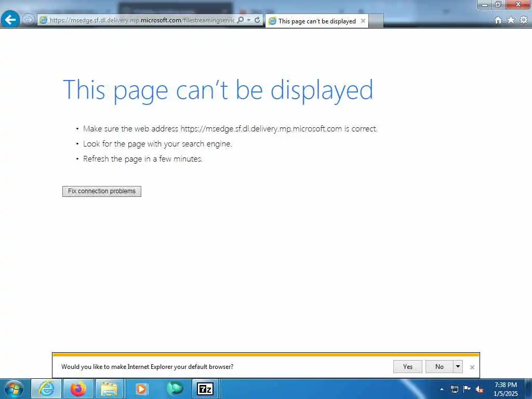Show hidden system tray icons
This screenshot has height=399, width=532.
coord(442,389)
